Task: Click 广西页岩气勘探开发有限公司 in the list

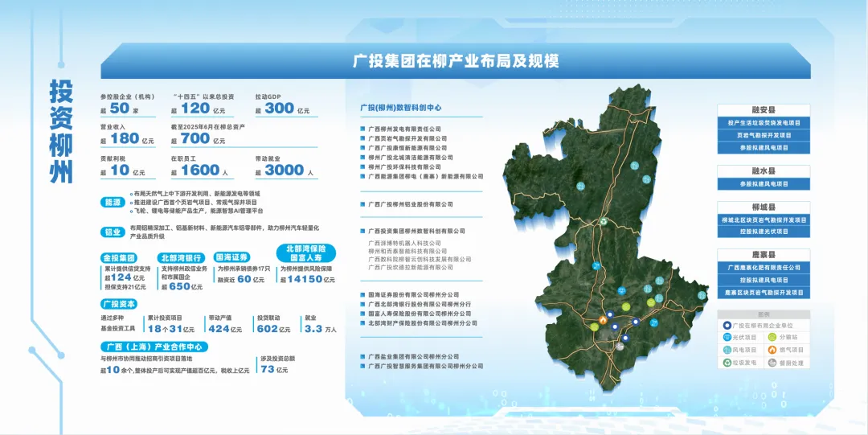Action: (x=407, y=138)
